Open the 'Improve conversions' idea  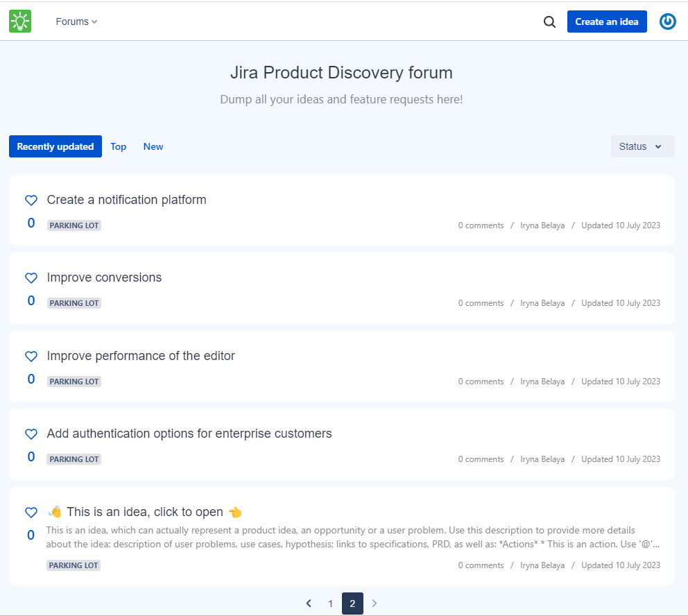point(104,277)
